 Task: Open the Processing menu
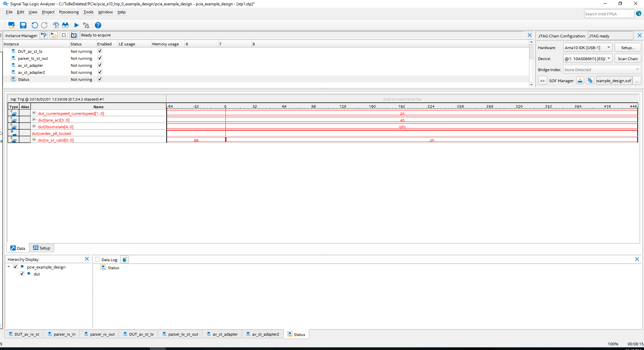pyautogui.click(x=69, y=12)
